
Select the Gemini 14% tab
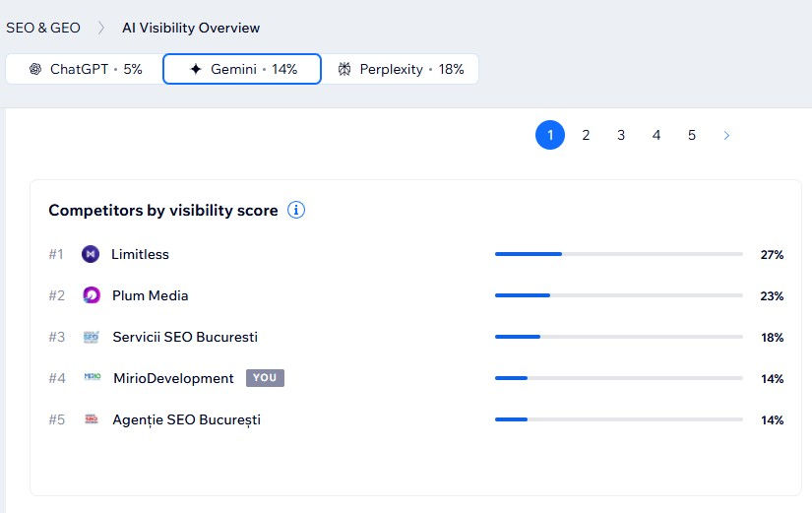click(242, 69)
